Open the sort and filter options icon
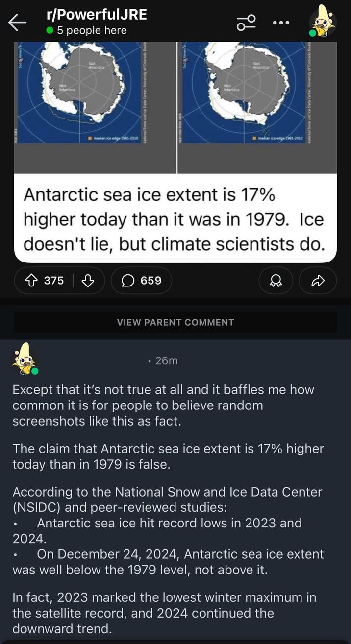Image resolution: width=351 pixels, height=644 pixels. pos(246,24)
